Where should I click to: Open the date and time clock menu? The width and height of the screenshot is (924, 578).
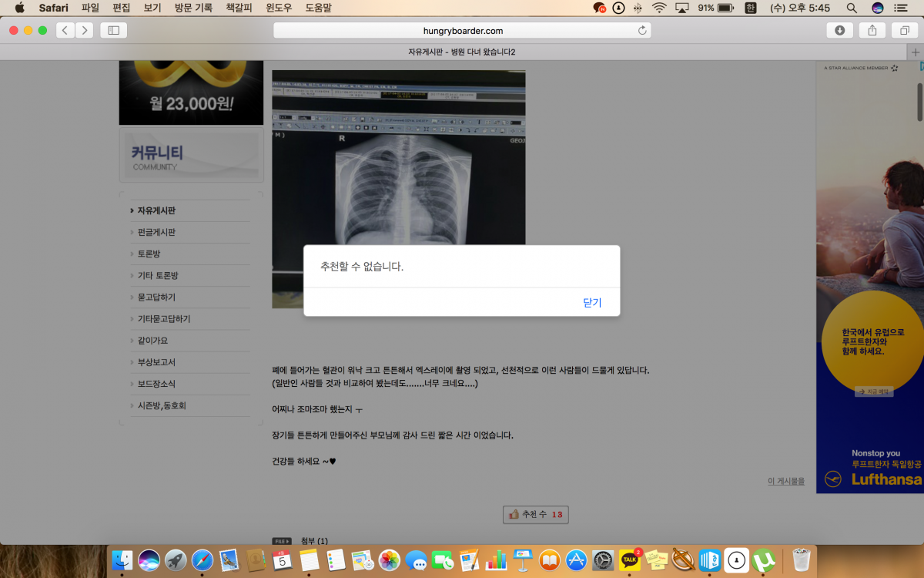pos(800,8)
